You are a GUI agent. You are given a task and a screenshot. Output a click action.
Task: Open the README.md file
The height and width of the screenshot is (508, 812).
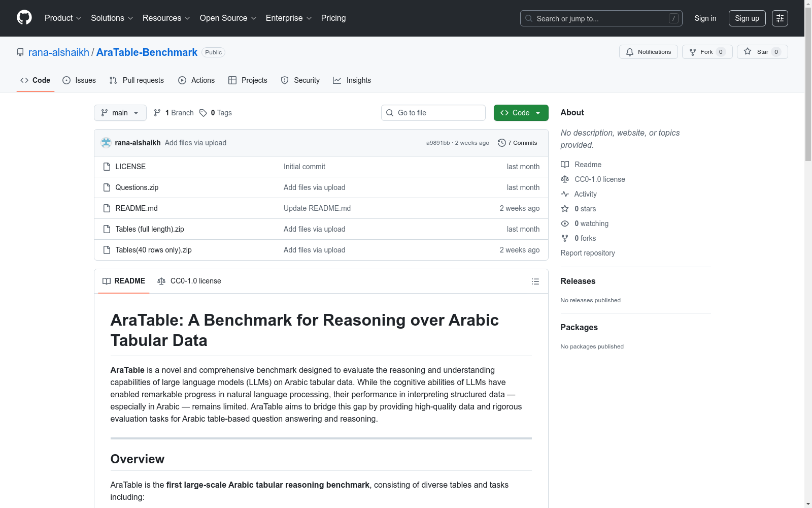[137, 208]
